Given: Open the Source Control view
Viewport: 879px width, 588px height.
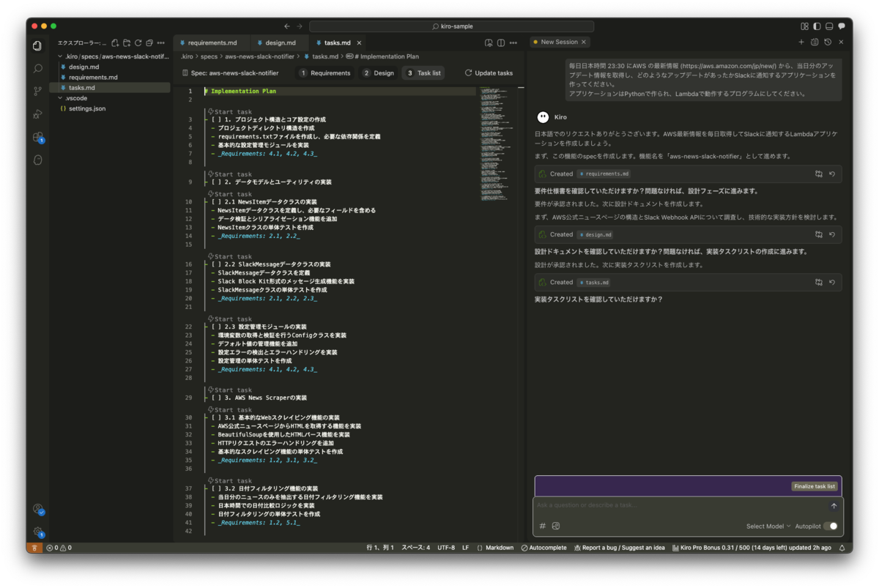Looking at the screenshot, I should point(37,91).
